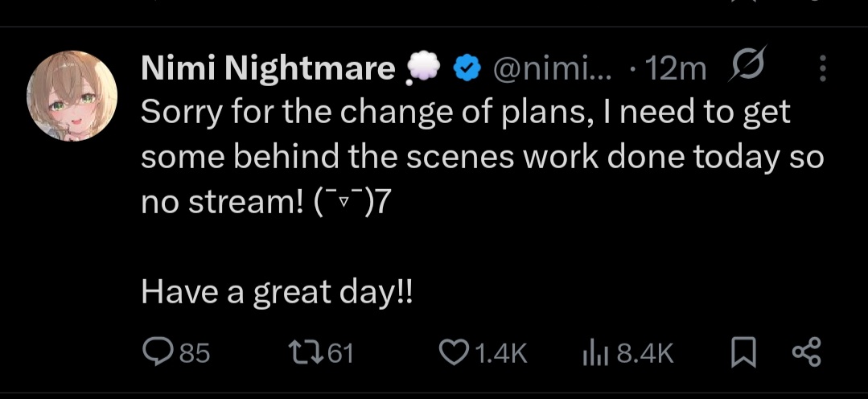Open the three-dot more options menu
Viewport: 868px width, 399px height.
822,69
